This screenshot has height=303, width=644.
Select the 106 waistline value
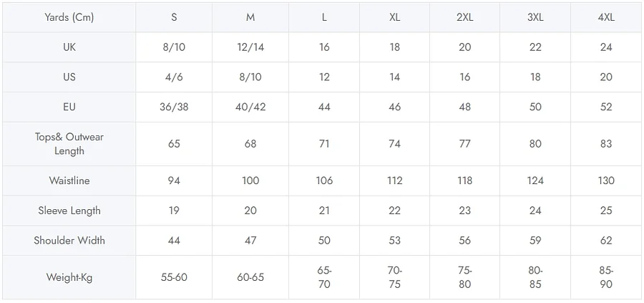pos(324,181)
